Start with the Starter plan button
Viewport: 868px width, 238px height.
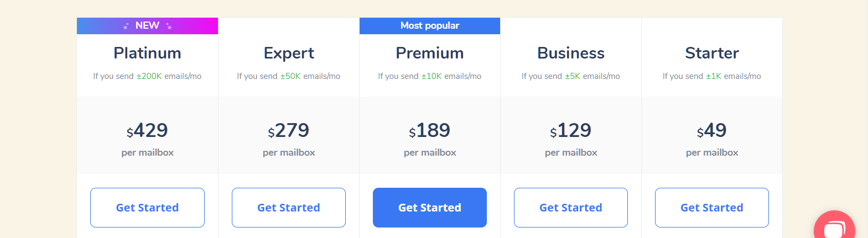tap(712, 208)
